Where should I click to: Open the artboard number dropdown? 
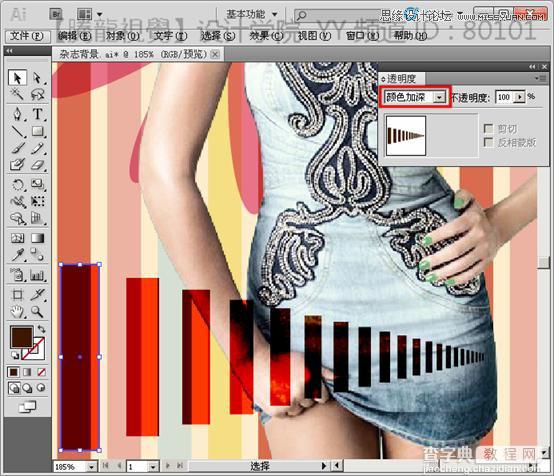tap(153, 467)
